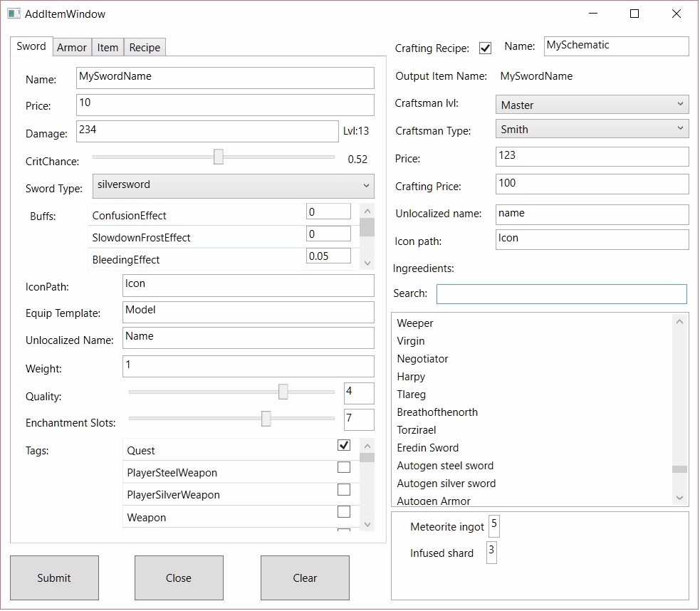This screenshot has height=611, width=700.
Task: Click the Meteorite ingot ingredient entry
Action: 447,527
